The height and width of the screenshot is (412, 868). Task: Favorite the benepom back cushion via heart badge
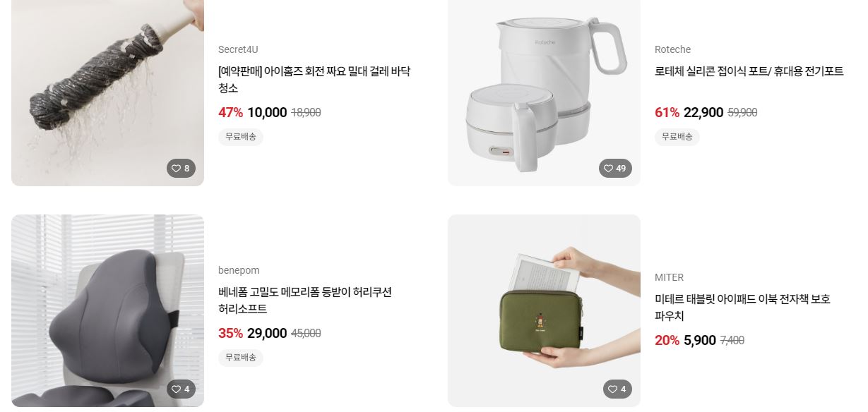(181, 389)
